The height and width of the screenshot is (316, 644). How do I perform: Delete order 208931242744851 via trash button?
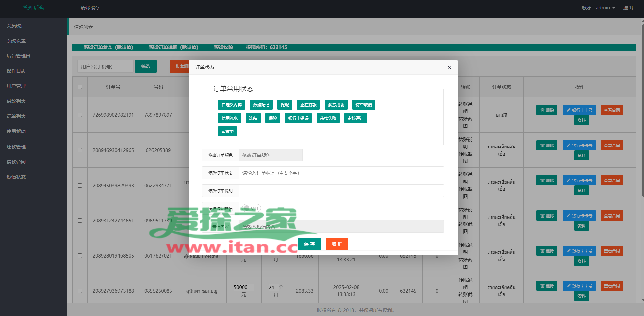click(547, 215)
